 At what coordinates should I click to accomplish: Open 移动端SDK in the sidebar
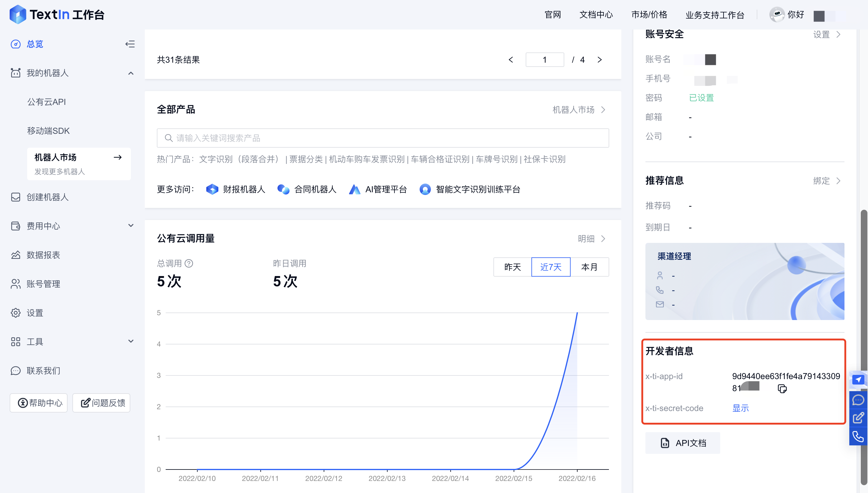coord(49,131)
